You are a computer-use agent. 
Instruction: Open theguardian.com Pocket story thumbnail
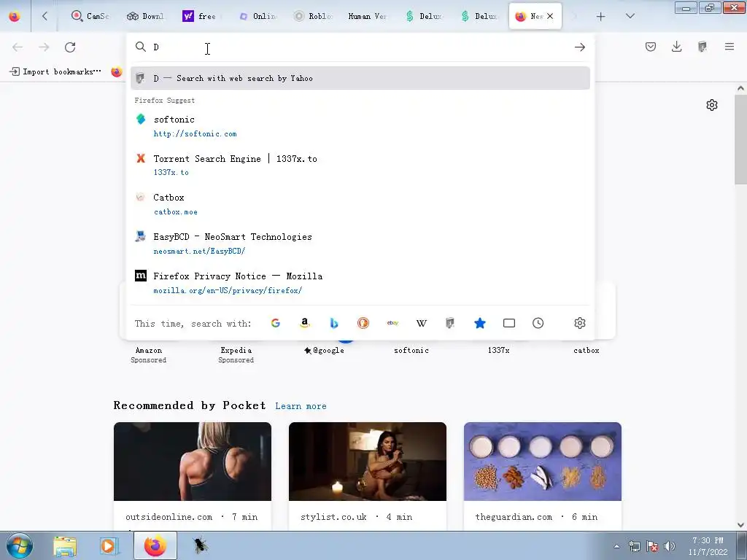click(543, 462)
